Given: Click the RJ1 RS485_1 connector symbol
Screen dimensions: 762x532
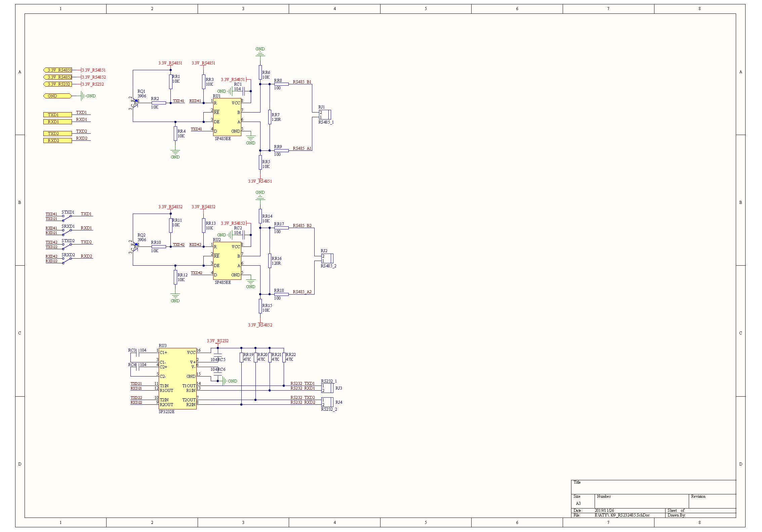Looking at the screenshot, I should (x=325, y=115).
